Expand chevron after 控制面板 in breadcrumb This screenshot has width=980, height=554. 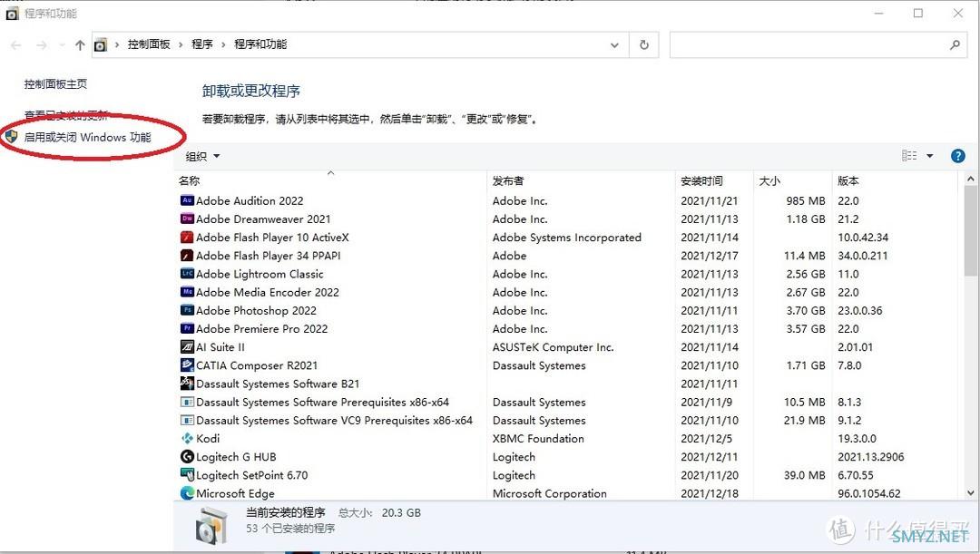[x=181, y=44]
